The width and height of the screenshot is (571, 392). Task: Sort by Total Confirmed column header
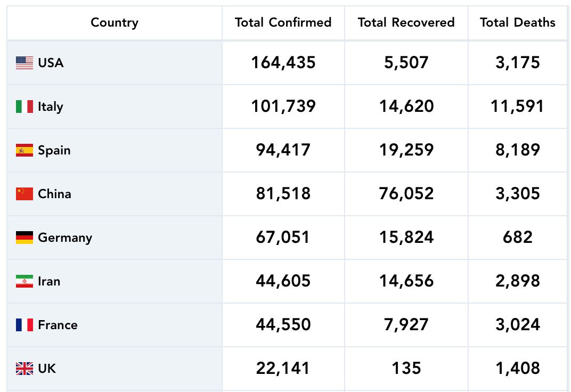[283, 22]
